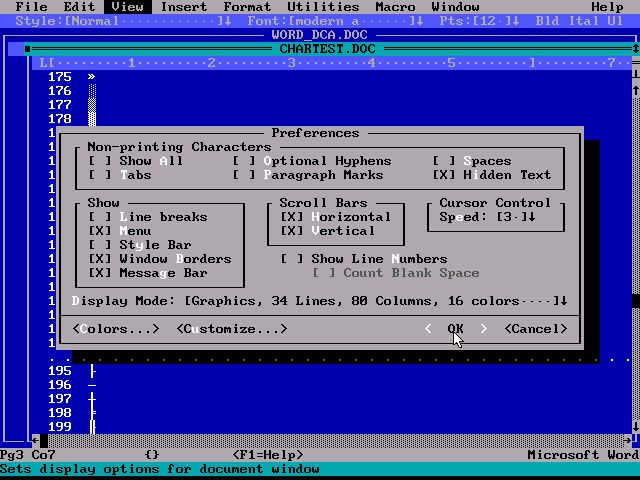Expand the cursor Speed dropdown
Screen dimensions: 640x480
point(531,217)
